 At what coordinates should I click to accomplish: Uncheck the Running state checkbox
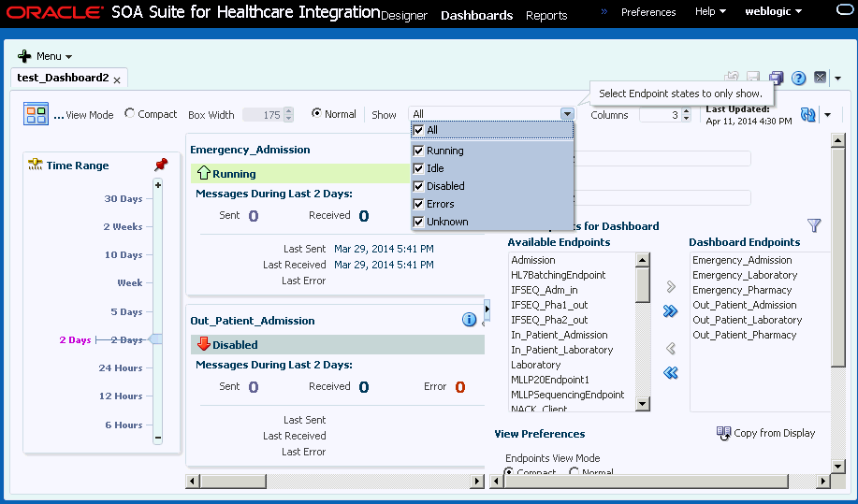pyautogui.click(x=418, y=151)
